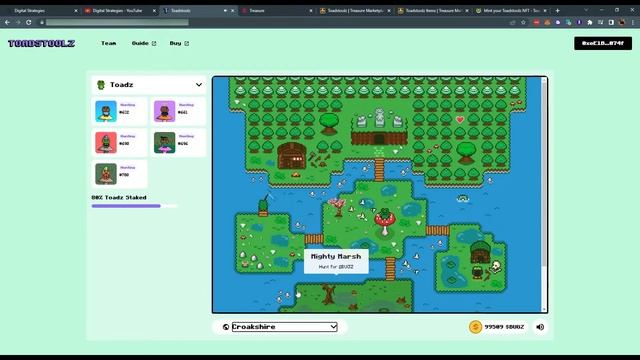
Task: Open the Buy external link
Action: click(179, 43)
